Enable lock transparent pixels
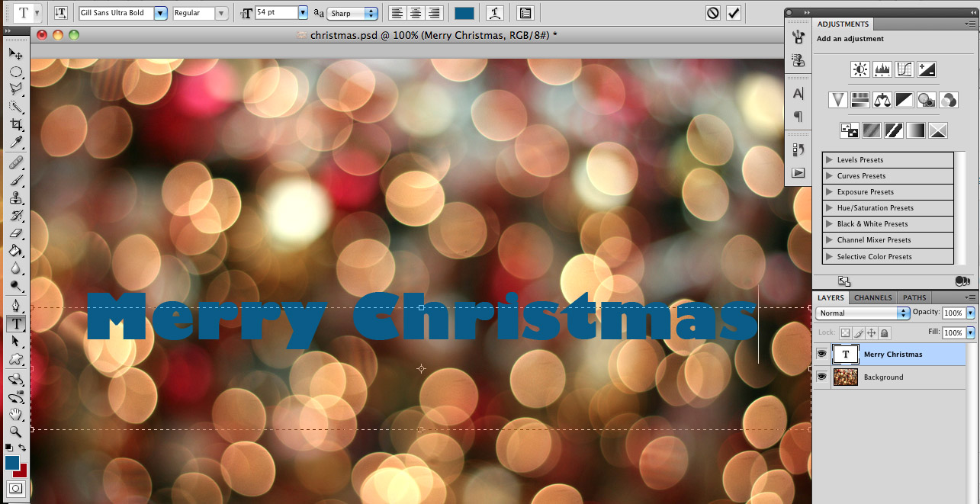Viewport: 980px width, 504px height. [845, 333]
